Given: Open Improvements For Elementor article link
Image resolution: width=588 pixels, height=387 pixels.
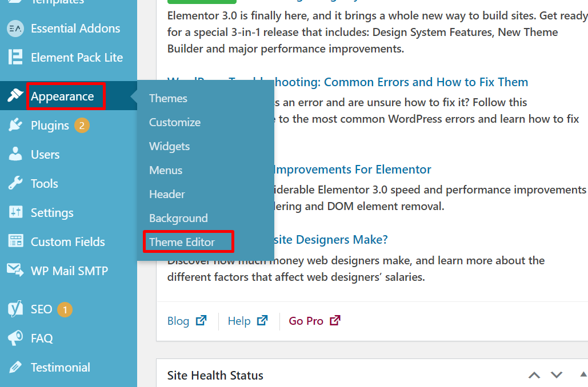Looking at the screenshot, I should (353, 170).
